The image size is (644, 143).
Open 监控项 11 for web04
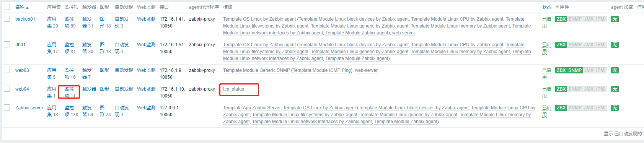pos(70,93)
